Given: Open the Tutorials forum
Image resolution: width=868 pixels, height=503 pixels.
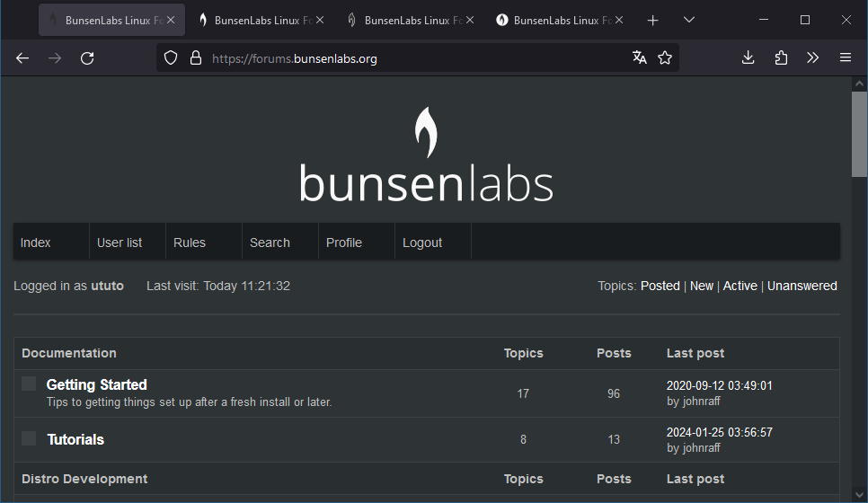Looking at the screenshot, I should [75, 439].
